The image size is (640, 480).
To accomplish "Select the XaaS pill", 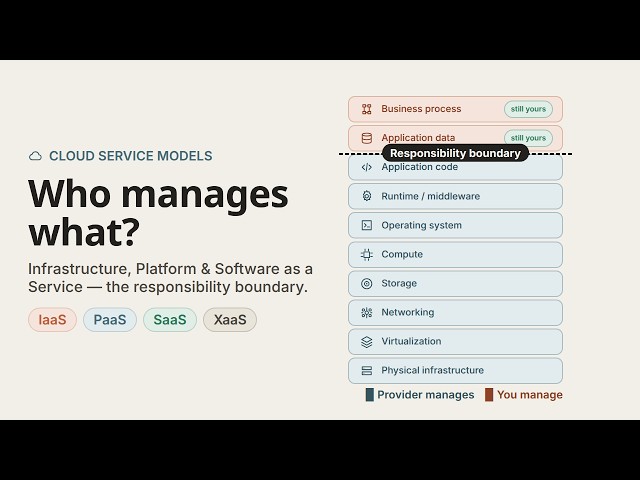I will 230,320.
